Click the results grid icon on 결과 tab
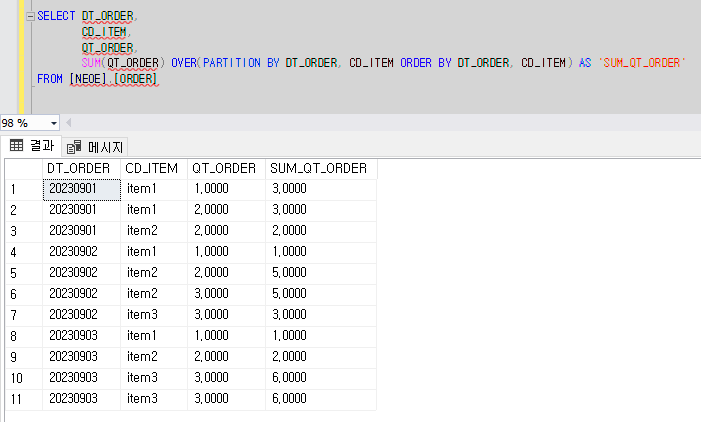 tap(17, 145)
